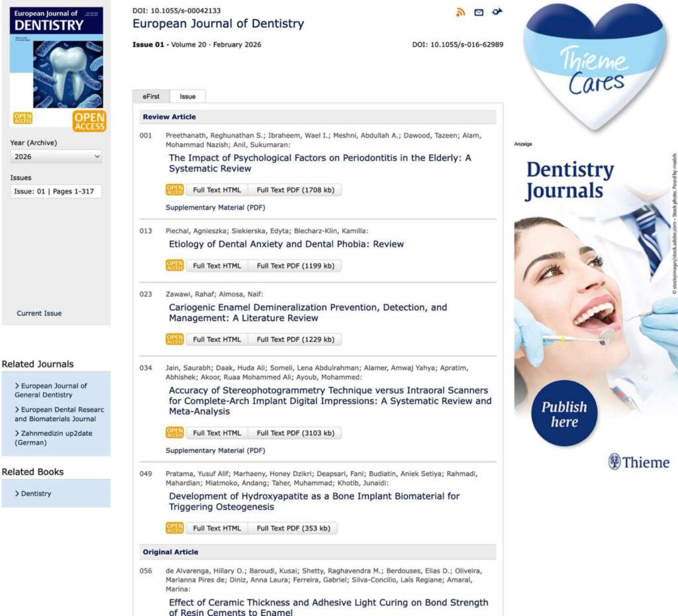Open Full Text HTML for the Cariogenic Enamel article
Viewport: 678px width, 616px height.
(x=217, y=340)
